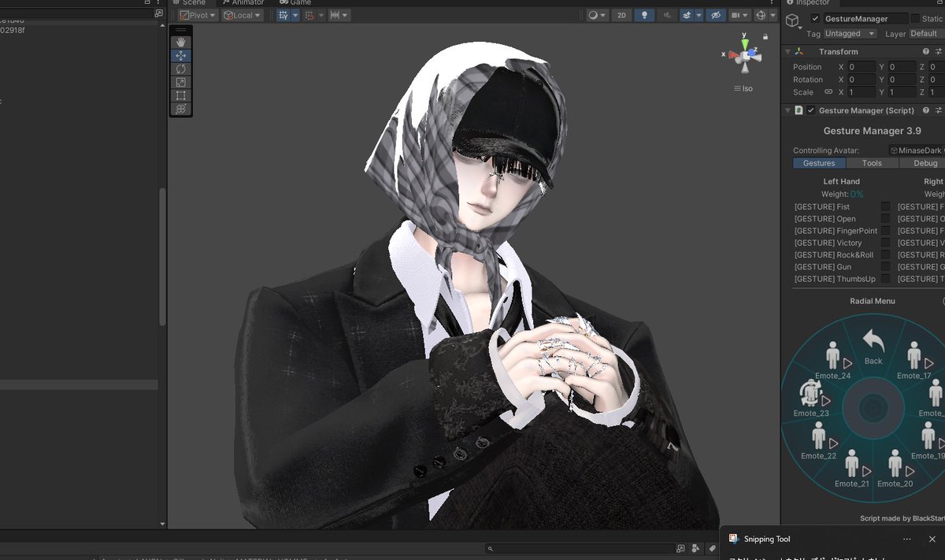The width and height of the screenshot is (945, 560).
Task: Open Transform presets icon
Action: tap(939, 51)
